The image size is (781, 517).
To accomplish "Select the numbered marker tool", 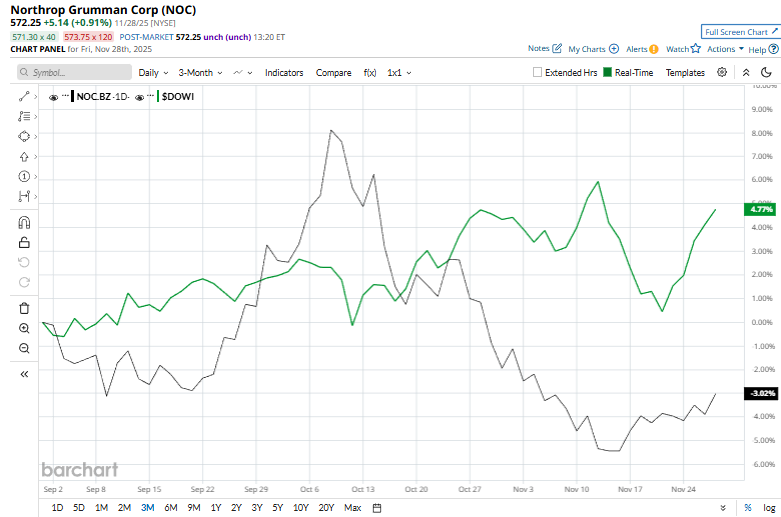I will [24, 176].
